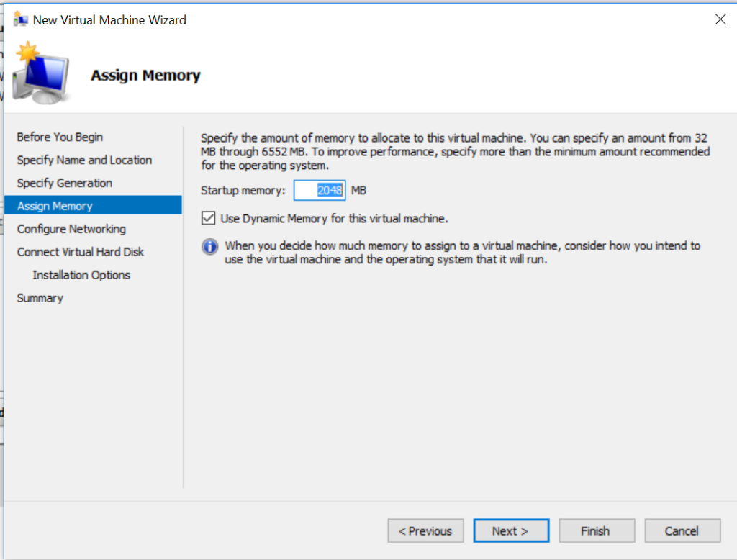Select the Installation Options step
The height and width of the screenshot is (560, 737).
pyautogui.click(x=81, y=275)
